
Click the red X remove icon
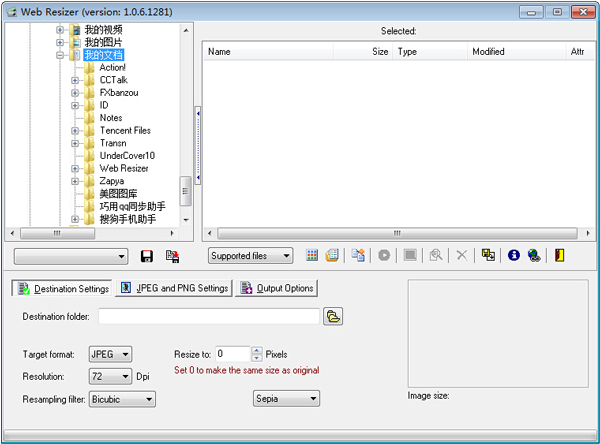(461, 256)
